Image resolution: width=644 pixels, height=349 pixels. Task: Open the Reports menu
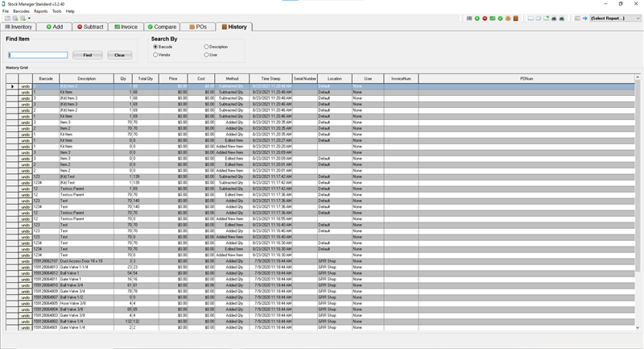click(x=41, y=11)
